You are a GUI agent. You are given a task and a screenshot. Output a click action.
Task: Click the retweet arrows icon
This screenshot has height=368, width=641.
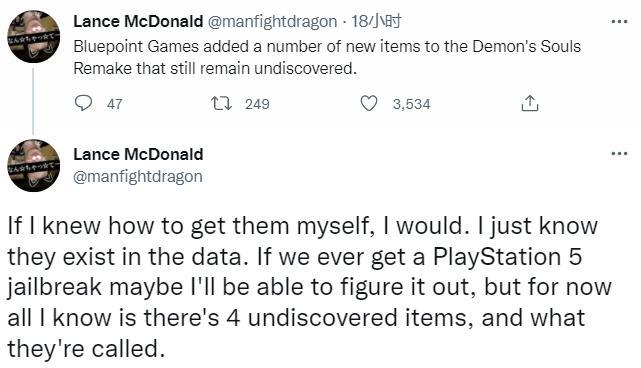coord(221,103)
